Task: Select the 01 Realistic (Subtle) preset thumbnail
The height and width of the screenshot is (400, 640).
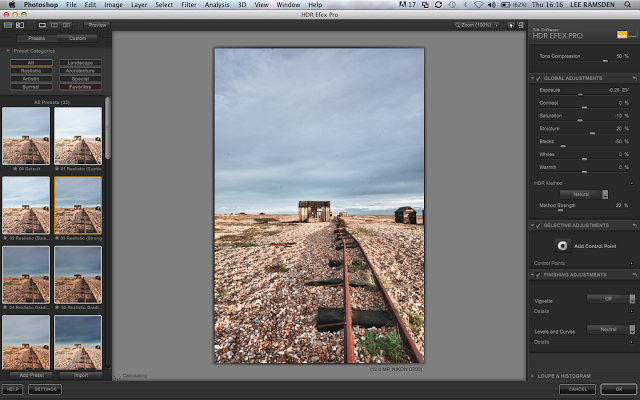Action: point(78,136)
